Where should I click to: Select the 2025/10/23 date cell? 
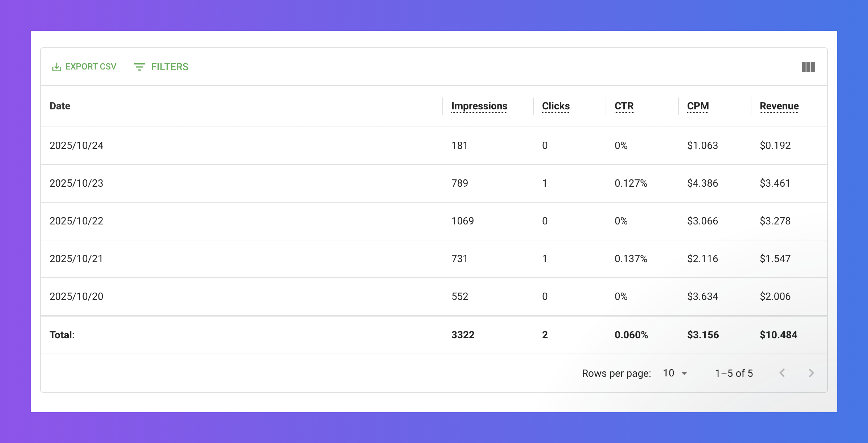click(x=76, y=183)
